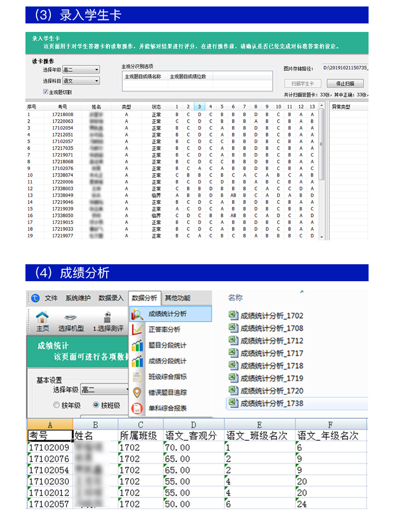Click Excel icon of 成绩统计分析_1719
The height and width of the screenshot is (532, 394).
233,378
